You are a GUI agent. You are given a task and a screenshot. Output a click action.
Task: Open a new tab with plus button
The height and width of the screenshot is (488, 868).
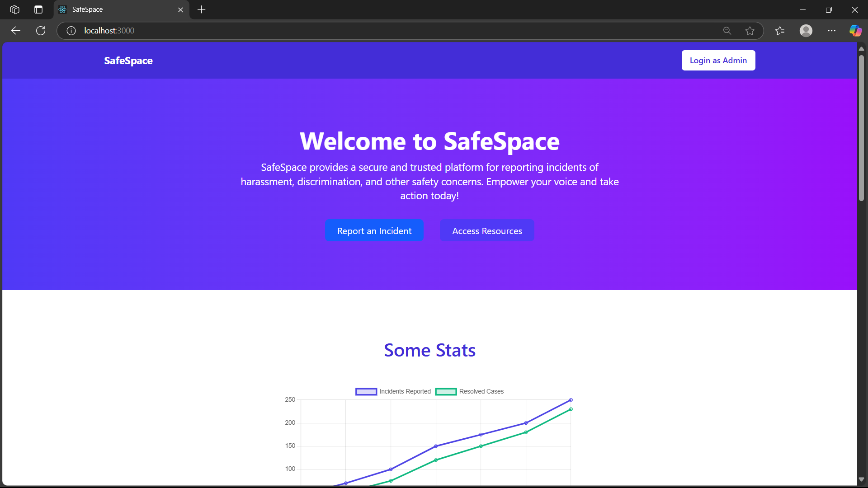(x=202, y=9)
